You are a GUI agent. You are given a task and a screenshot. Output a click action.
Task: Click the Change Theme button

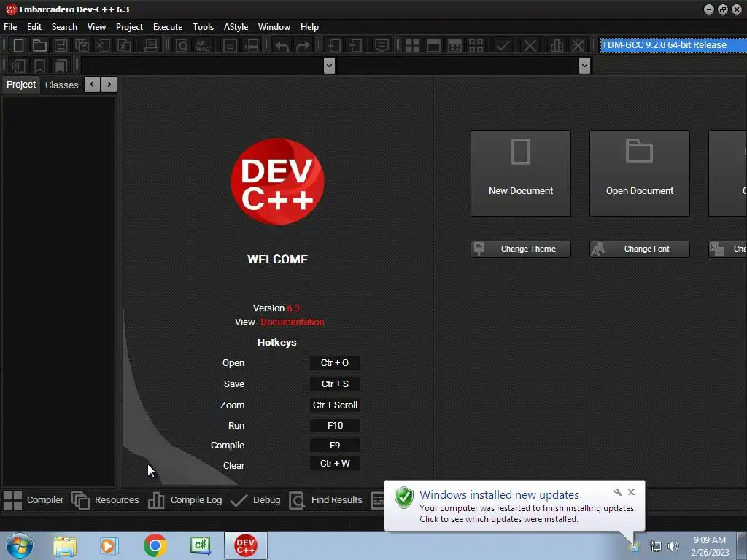(521, 249)
